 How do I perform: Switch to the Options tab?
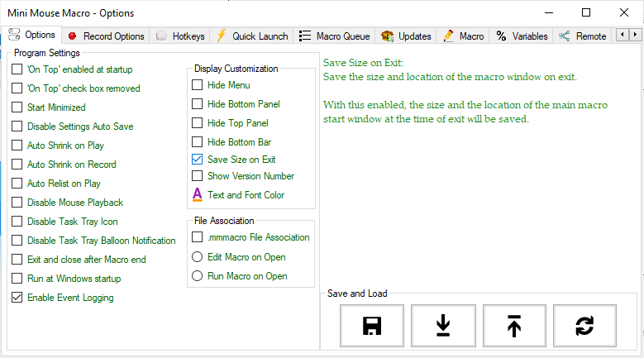pyautogui.click(x=31, y=35)
